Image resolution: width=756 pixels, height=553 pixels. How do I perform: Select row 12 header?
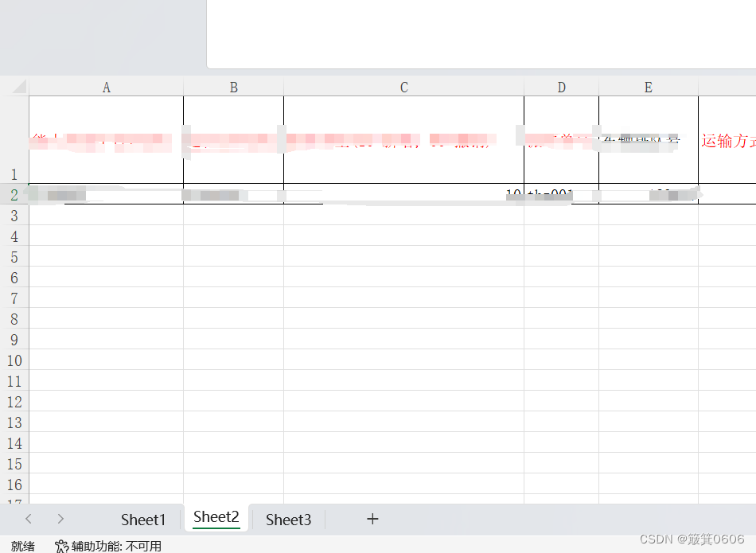[x=14, y=402]
